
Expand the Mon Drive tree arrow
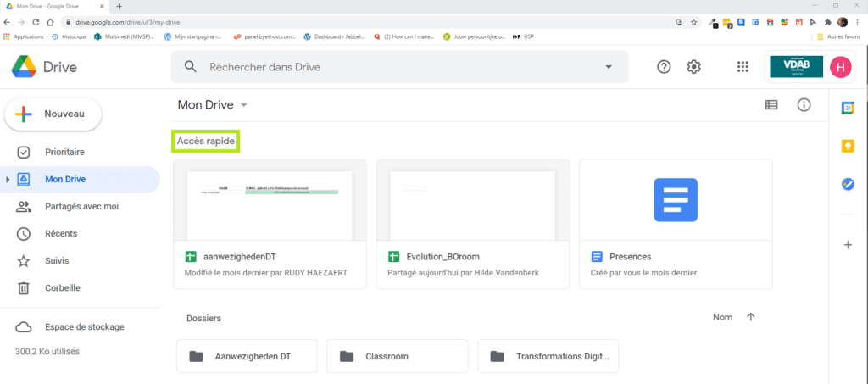click(7, 179)
